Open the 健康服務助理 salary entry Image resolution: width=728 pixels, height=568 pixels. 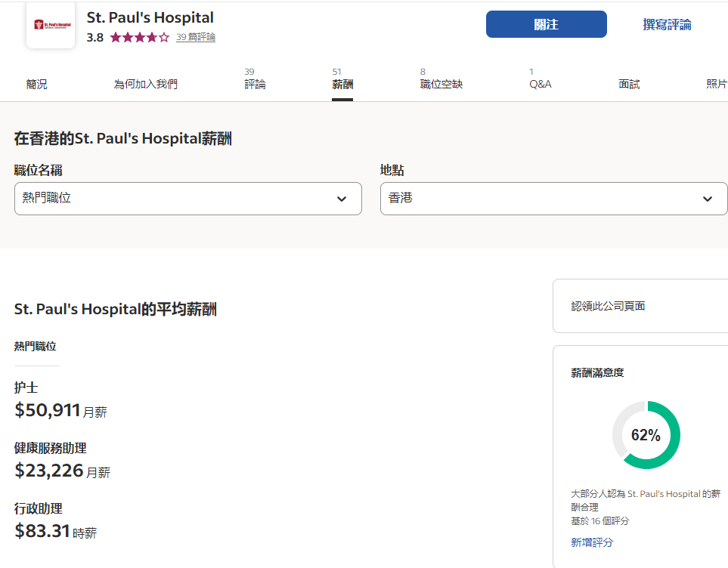click(x=50, y=448)
